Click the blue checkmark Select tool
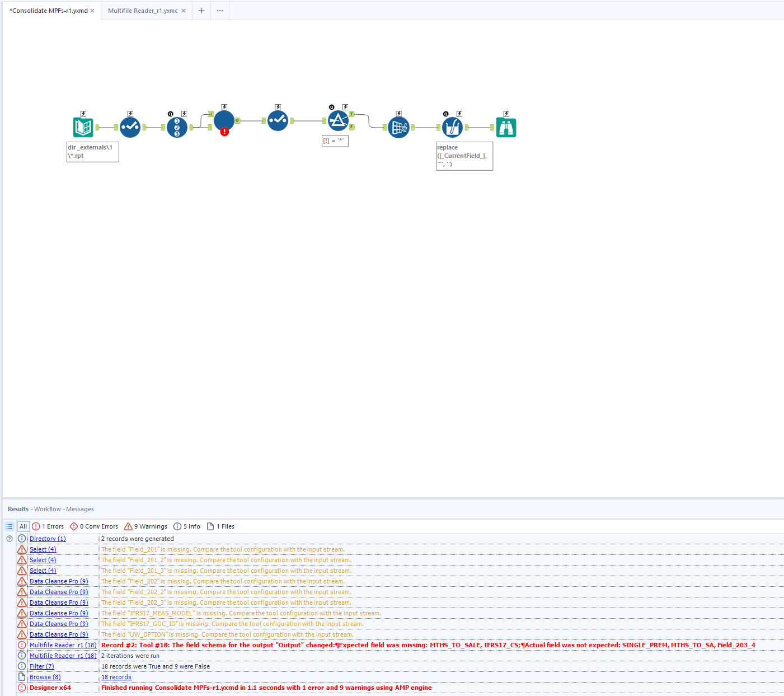The height and width of the screenshot is (696, 784). (130, 127)
